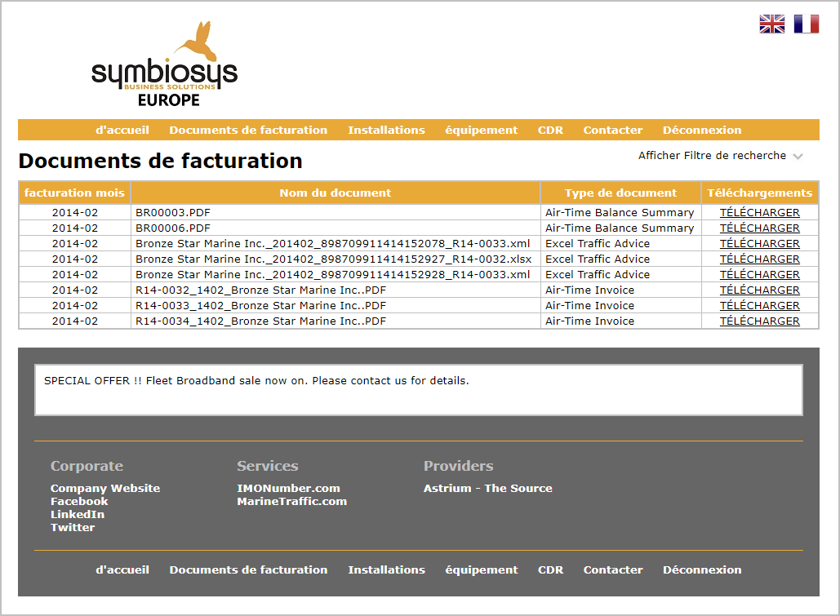The image size is (840, 616).
Task: Open Astrium - The Source provider link
Action: [487, 489]
